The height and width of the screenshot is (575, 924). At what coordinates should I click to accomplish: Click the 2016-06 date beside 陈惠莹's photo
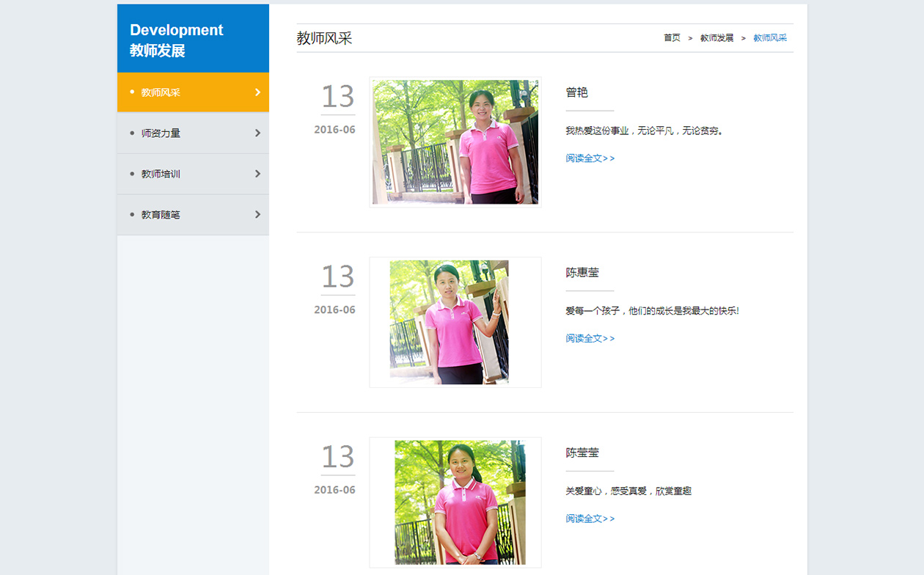pyautogui.click(x=334, y=310)
